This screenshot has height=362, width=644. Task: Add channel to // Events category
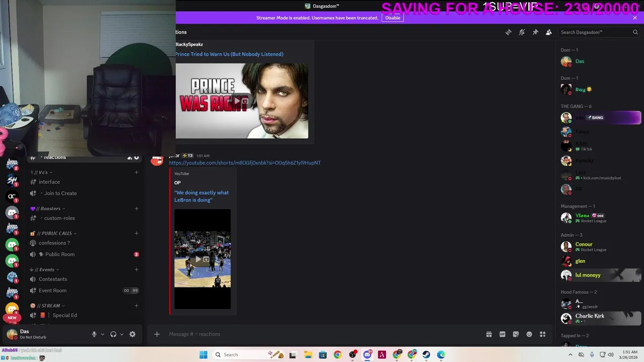click(x=136, y=269)
